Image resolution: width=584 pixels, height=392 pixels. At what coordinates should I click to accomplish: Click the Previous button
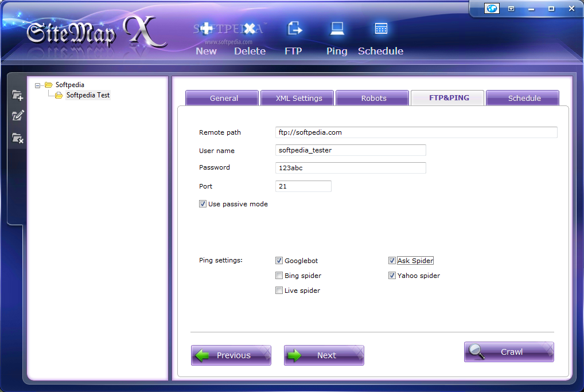pyautogui.click(x=231, y=355)
